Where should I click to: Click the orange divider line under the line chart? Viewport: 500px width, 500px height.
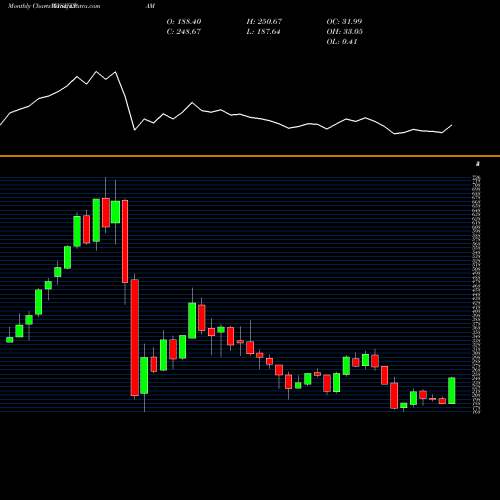[x=250, y=156]
